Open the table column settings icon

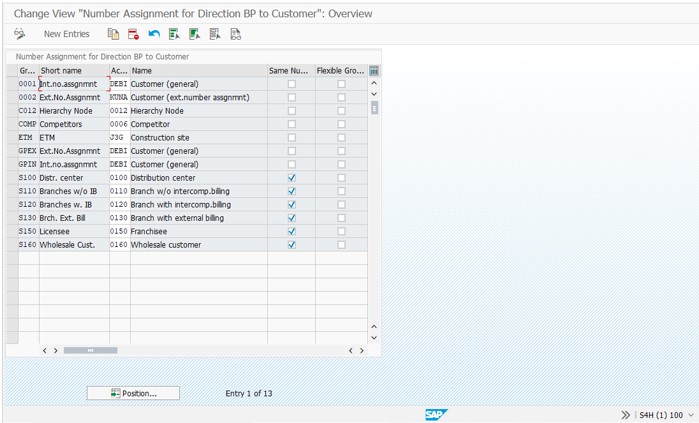click(x=374, y=70)
